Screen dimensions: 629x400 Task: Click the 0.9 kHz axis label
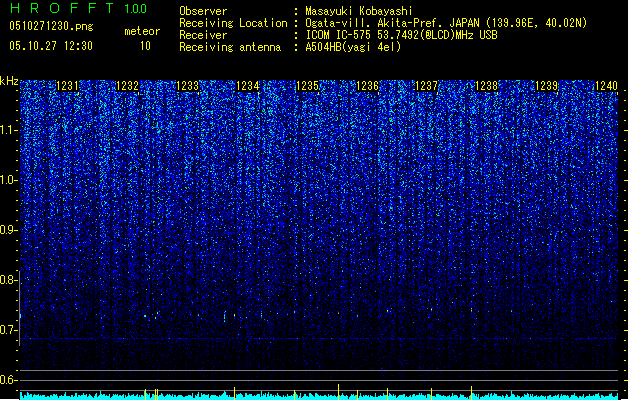point(8,230)
